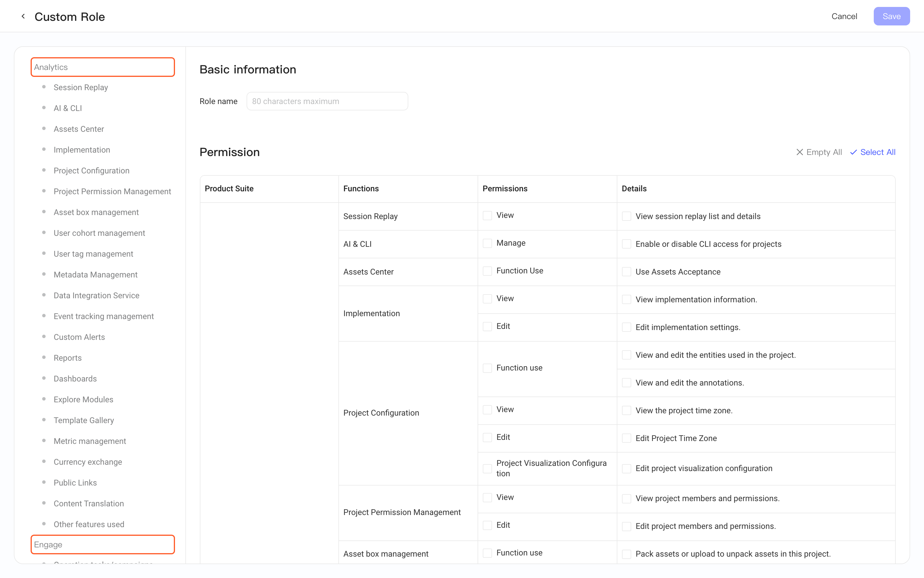Select Event tracking management in sidebar
This screenshot has height=578, width=924.
(x=103, y=316)
